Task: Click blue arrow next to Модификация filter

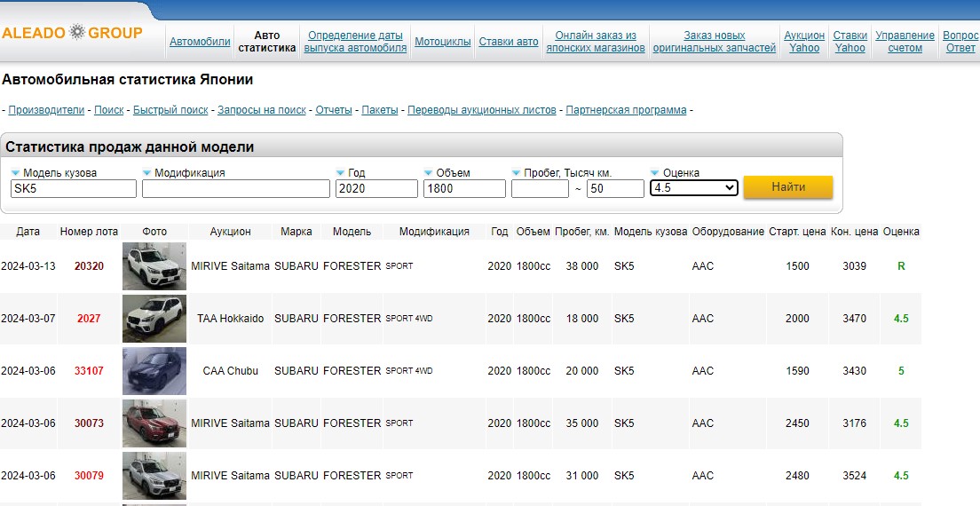Action: pyautogui.click(x=146, y=173)
